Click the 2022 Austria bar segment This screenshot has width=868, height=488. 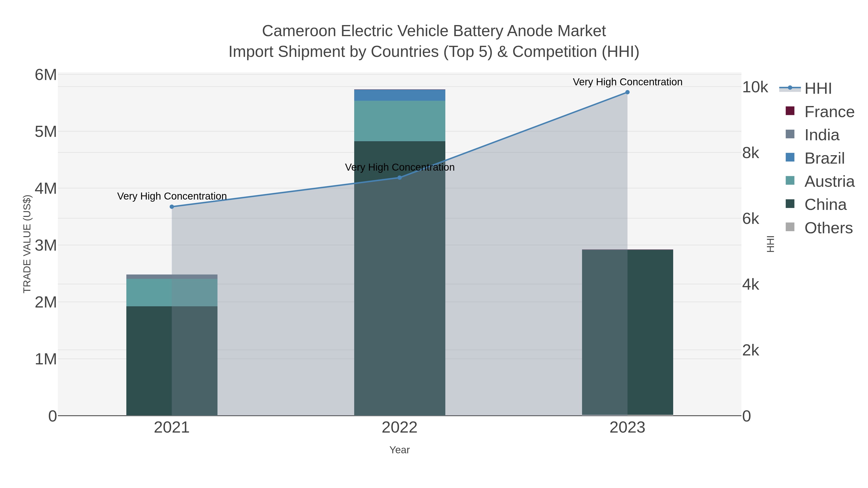pyautogui.click(x=400, y=121)
